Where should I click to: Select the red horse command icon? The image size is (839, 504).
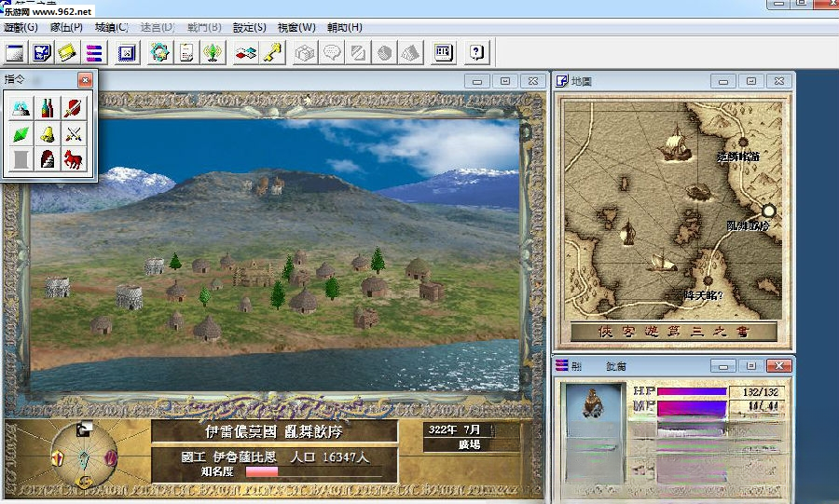click(x=74, y=160)
